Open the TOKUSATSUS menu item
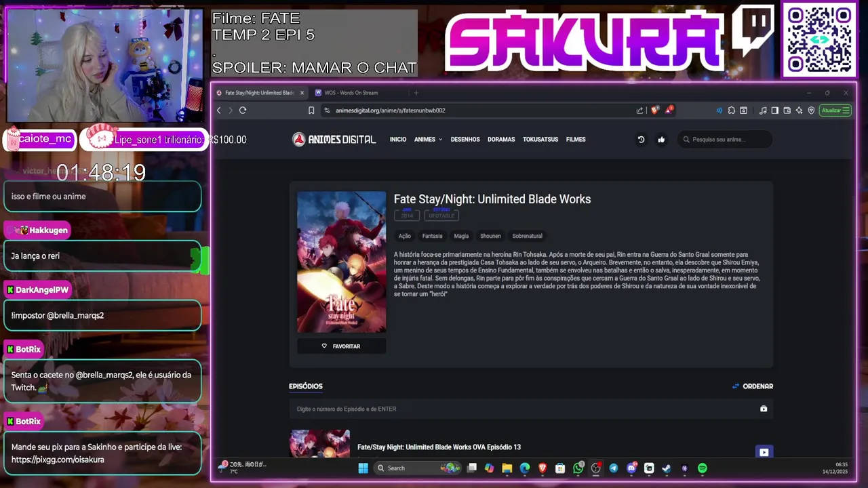Viewport: 868px width, 488px height. click(540, 140)
